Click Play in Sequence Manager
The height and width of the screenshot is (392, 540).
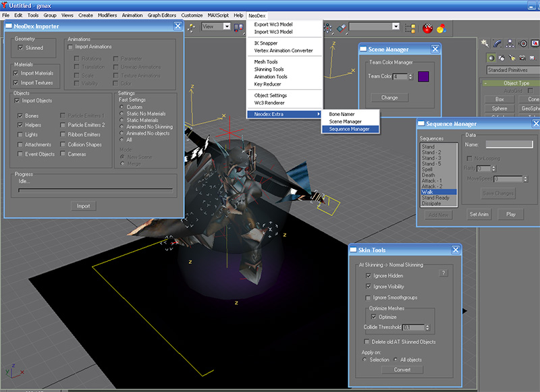point(511,214)
